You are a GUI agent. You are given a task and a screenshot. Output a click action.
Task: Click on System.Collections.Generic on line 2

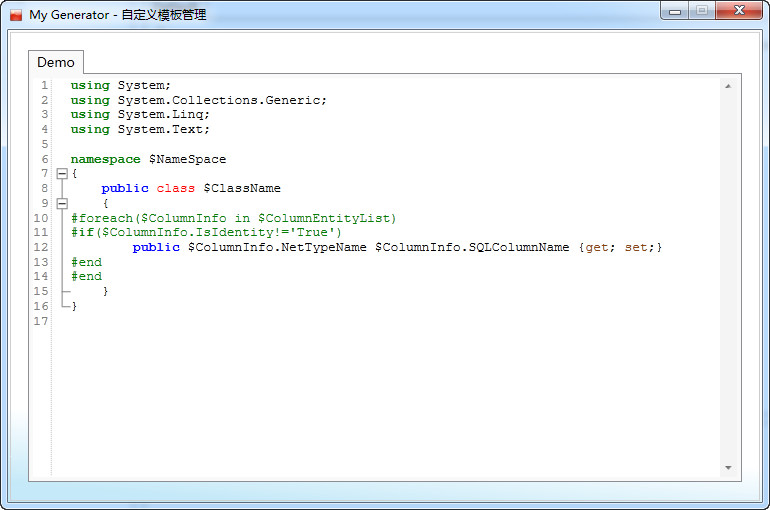click(x=219, y=100)
